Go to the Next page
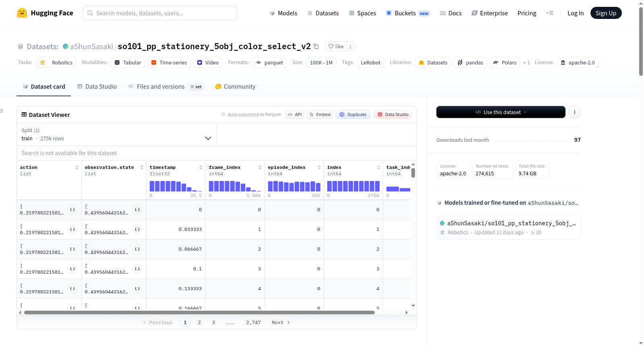 click(281, 322)
